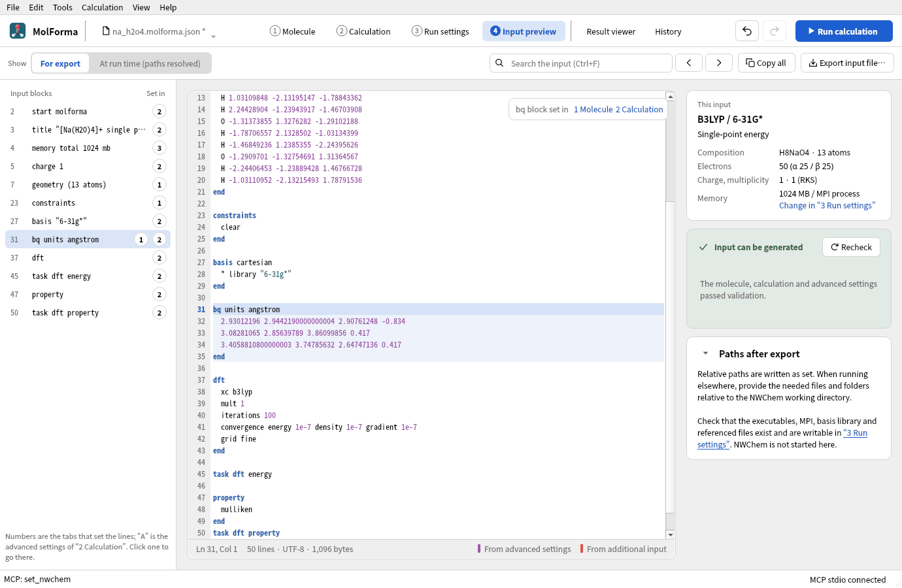
Task: Go to Run settings step tab
Action: (x=441, y=31)
